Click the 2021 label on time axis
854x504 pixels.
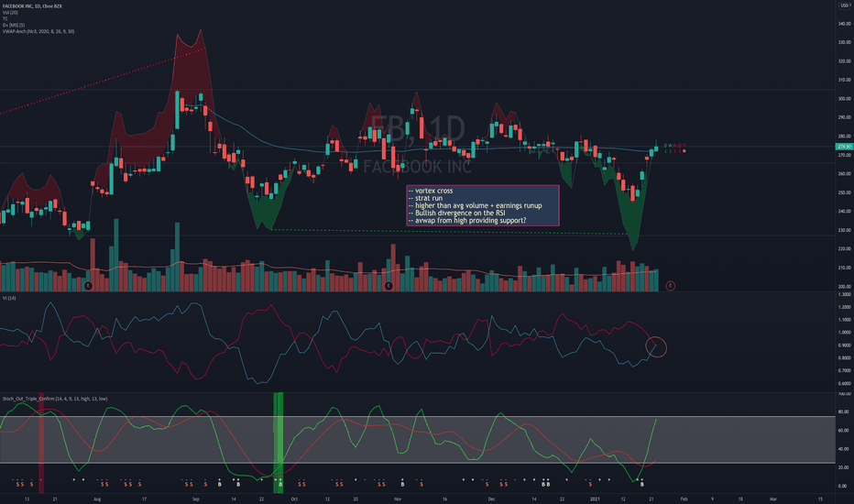pos(595,499)
